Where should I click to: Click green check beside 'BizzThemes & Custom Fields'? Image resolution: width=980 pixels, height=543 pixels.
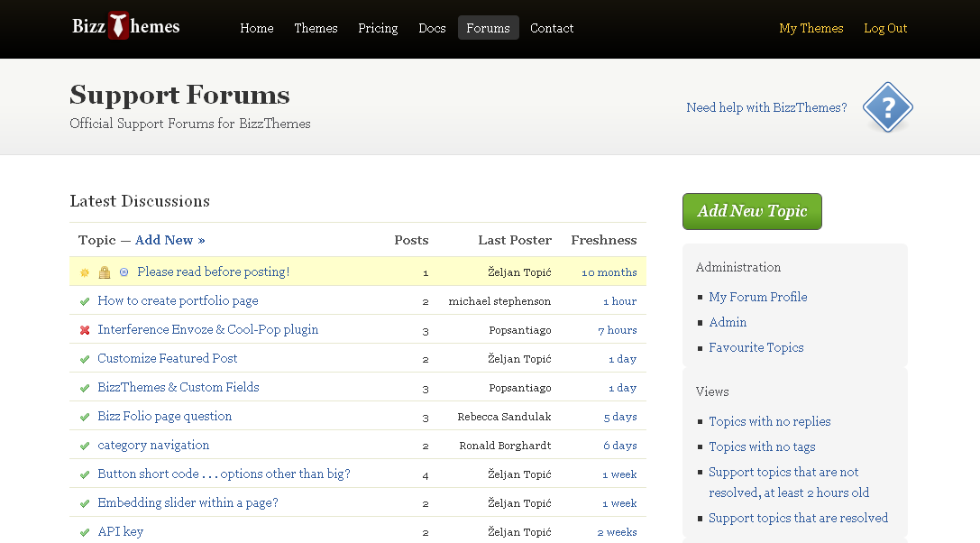85,388
